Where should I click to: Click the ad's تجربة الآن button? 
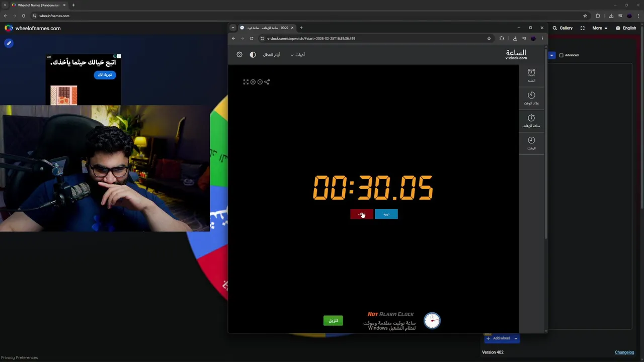coord(105,75)
